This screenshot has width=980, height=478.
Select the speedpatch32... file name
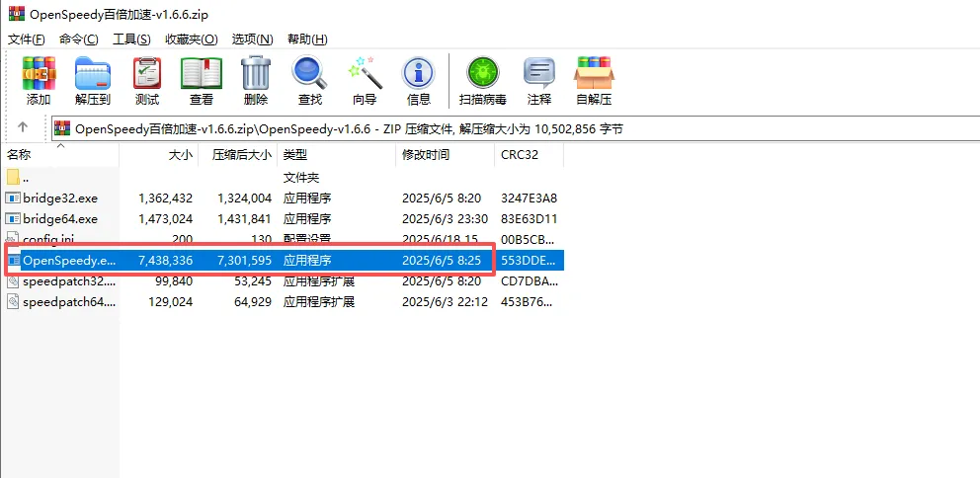pos(69,281)
